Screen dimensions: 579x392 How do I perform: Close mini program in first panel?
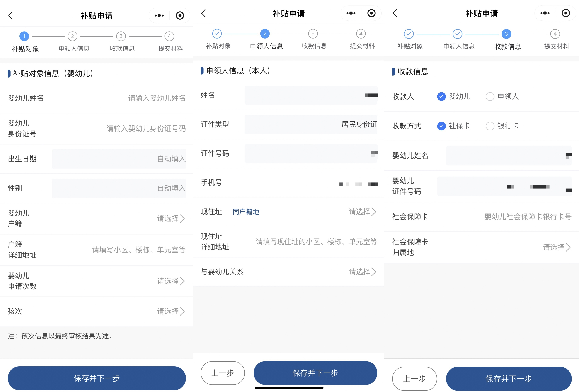pos(180,15)
